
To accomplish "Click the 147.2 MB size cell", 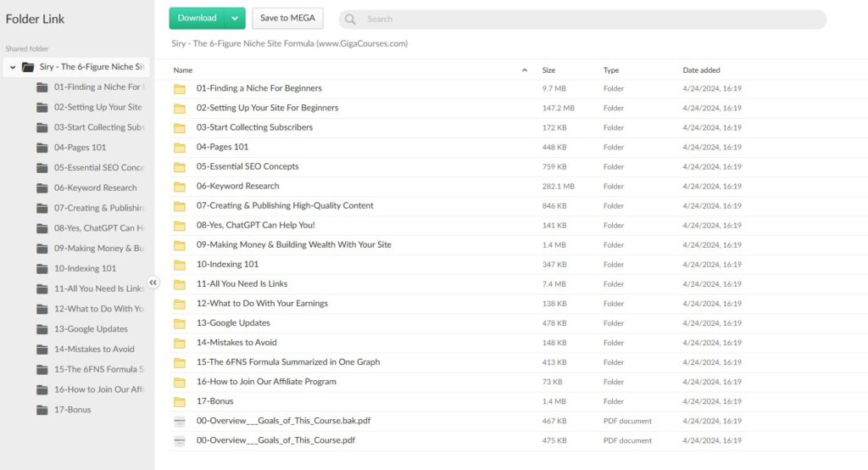I will [x=558, y=108].
